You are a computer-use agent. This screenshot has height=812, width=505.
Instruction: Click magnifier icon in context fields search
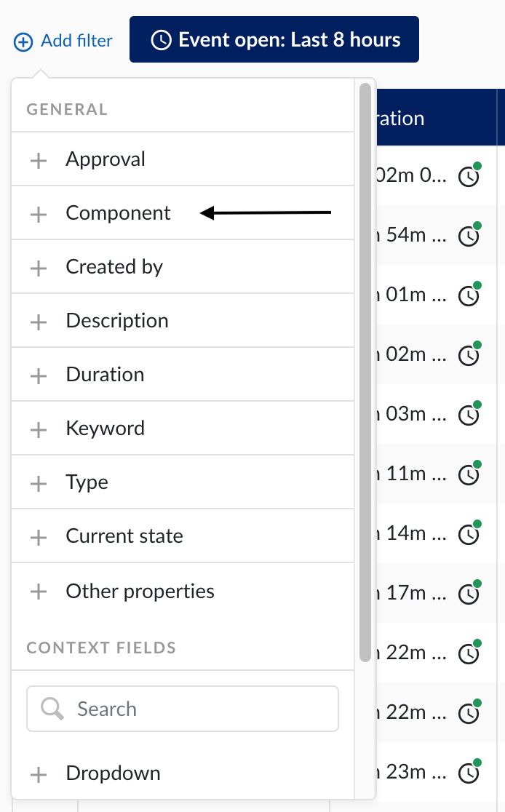(52, 709)
